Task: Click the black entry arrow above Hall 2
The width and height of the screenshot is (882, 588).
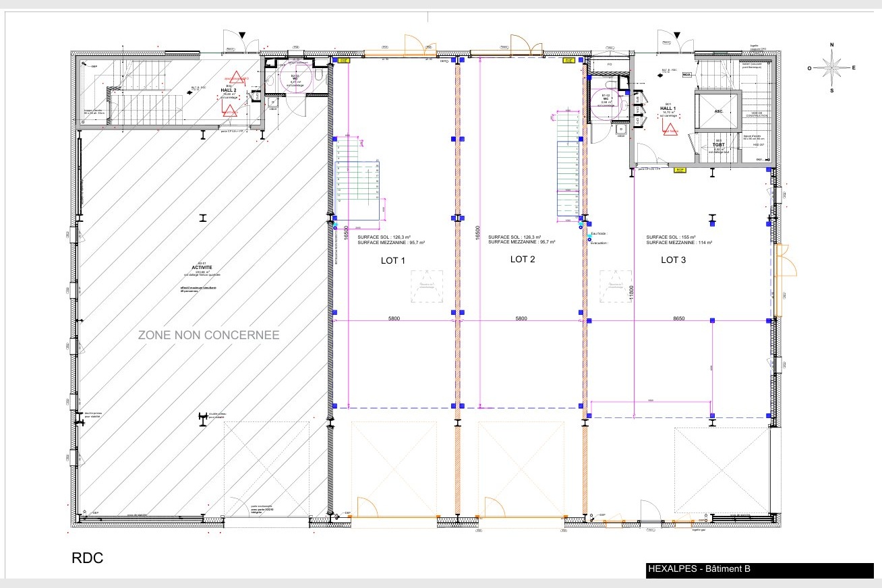Action: 242,35
